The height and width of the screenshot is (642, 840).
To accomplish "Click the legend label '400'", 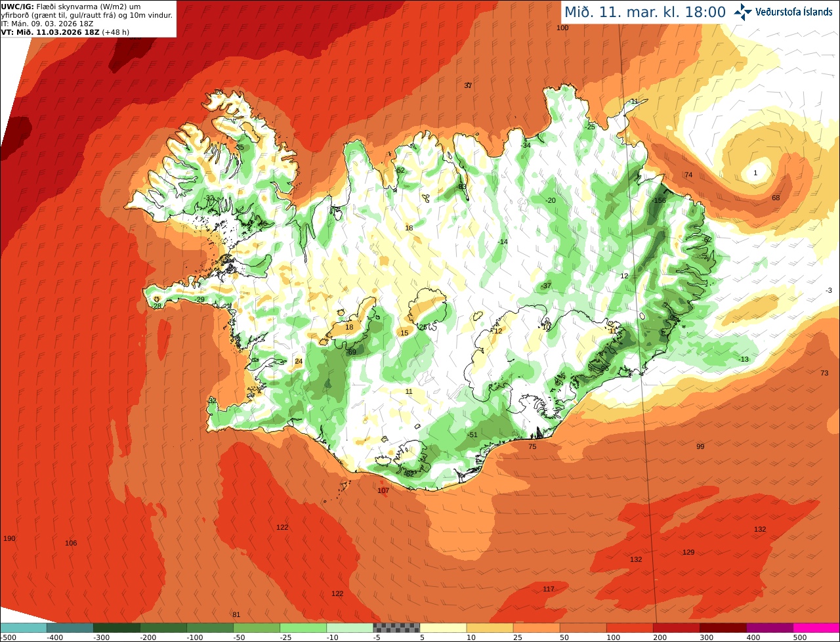I will point(753,637).
